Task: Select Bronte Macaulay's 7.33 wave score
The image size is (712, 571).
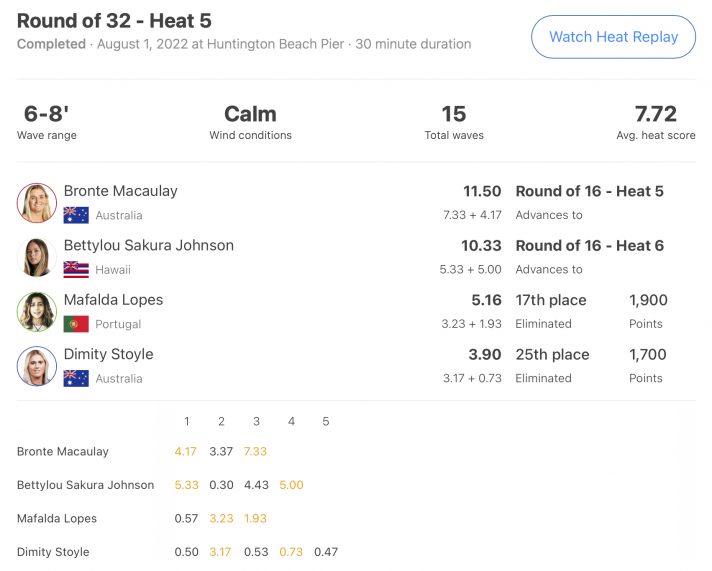Action: [x=255, y=452]
